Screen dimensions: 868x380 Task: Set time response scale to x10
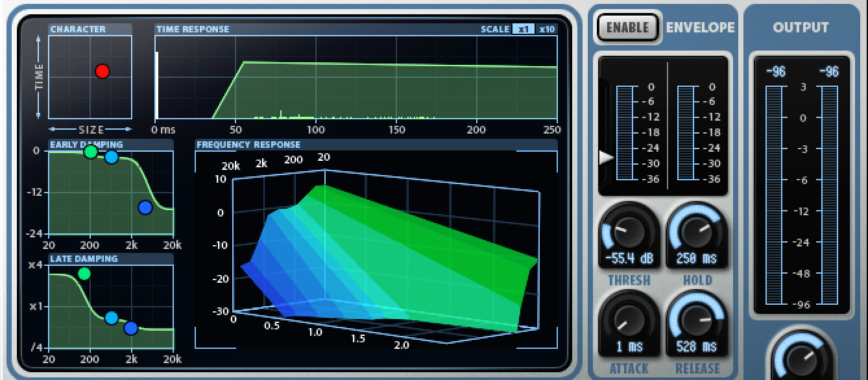click(547, 29)
